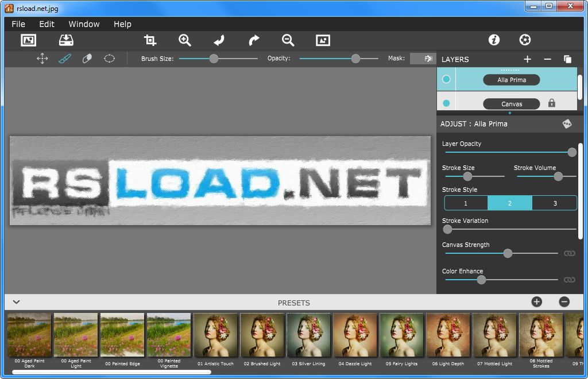Image resolution: width=588 pixels, height=379 pixels.
Task: Click the Stroke Volume slider handle
Action: (x=558, y=176)
